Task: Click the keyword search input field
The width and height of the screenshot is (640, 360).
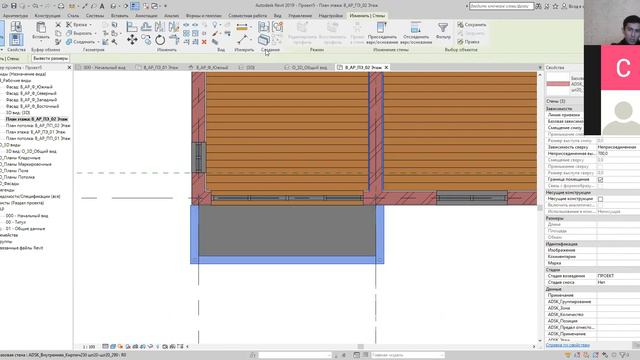Action: [501, 6]
